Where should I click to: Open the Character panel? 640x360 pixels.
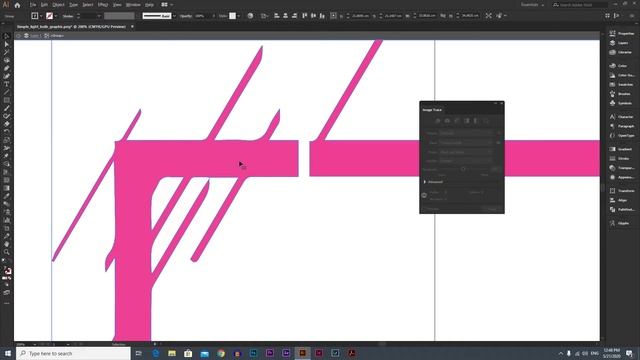[x=622, y=117]
